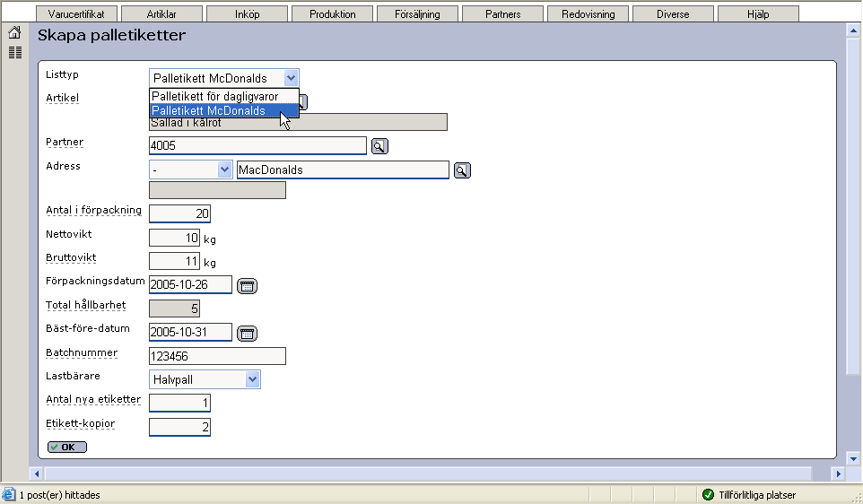The image size is (863, 504).
Task: Click the Internet Explorer page icon in status bar
Action: pos(8,494)
